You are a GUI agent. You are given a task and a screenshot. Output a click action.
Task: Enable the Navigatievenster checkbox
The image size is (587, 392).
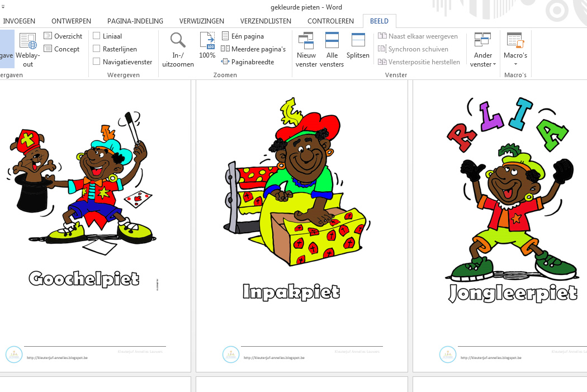(x=97, y=62)
